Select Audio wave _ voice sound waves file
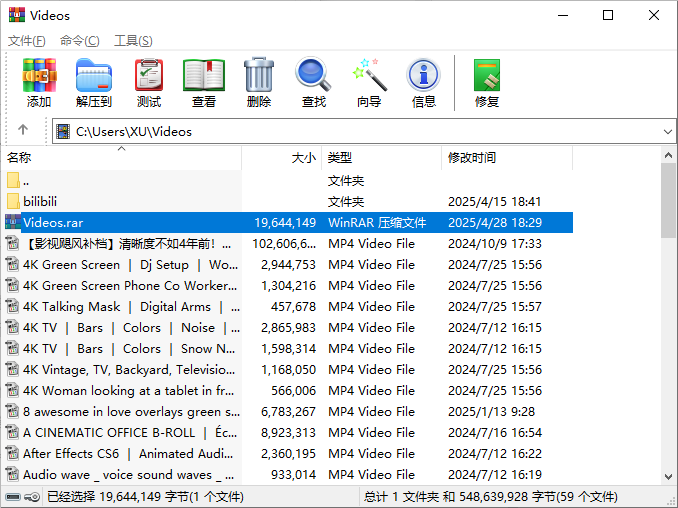Image resolution: width=678 pixels, height=508 pixels. click(287, 475)
